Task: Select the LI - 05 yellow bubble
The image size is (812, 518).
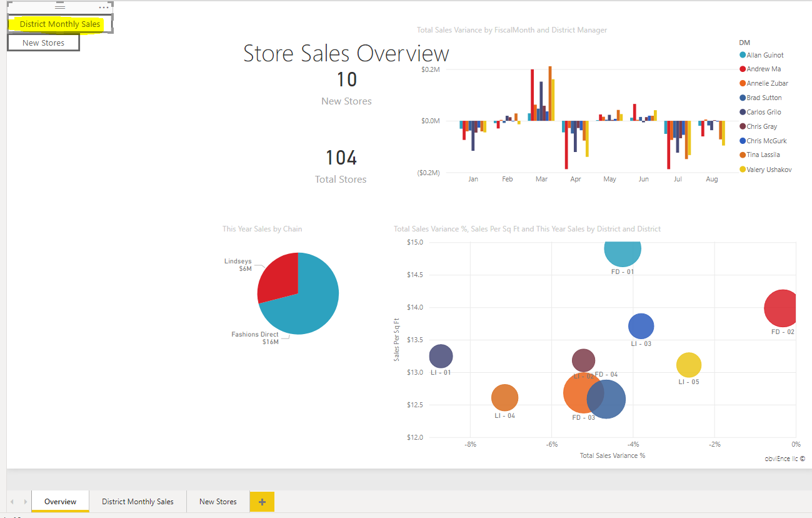Action: point(689,365)
